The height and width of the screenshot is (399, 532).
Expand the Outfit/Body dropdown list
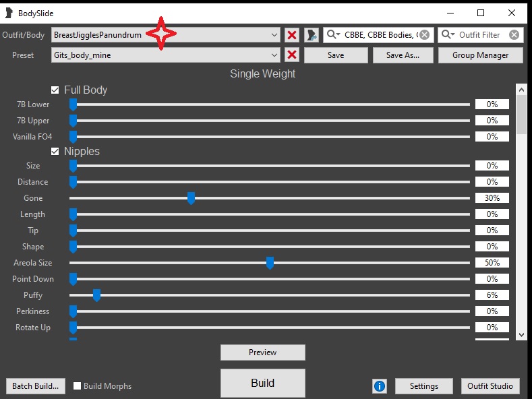pos(274,35)
